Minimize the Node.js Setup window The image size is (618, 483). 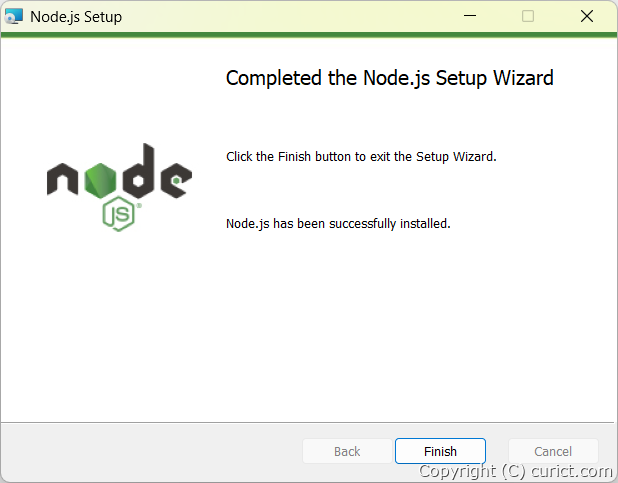click(x=469, y=16)
